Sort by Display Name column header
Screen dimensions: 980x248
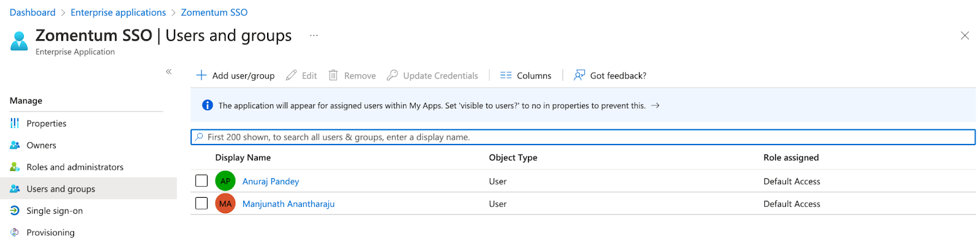click(x=243, y=157)
